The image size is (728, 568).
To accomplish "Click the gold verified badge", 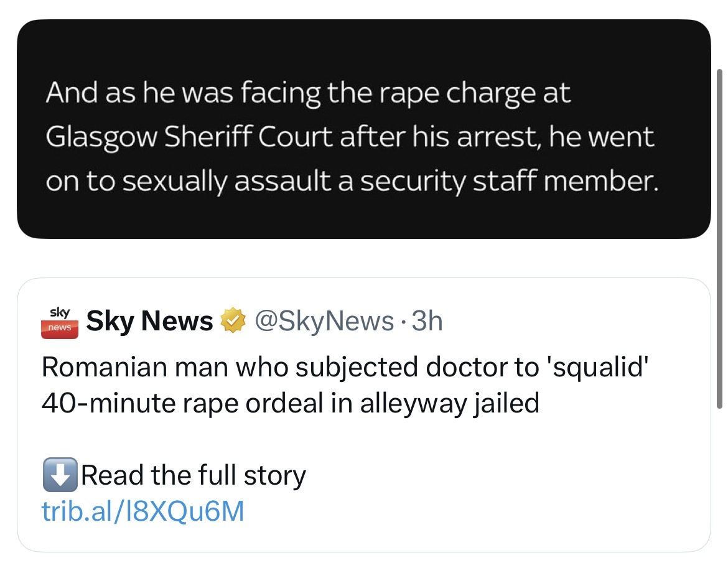I will (x=233, y=320).
